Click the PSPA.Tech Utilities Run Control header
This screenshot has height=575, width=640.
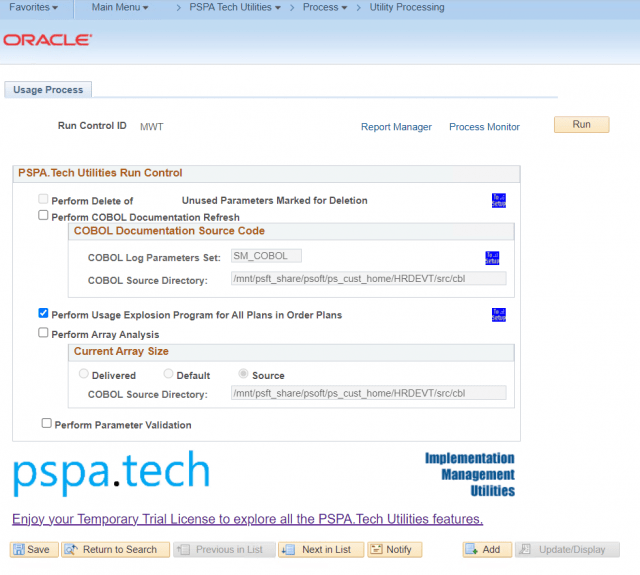pyautogui.click(x=100, y=173)
